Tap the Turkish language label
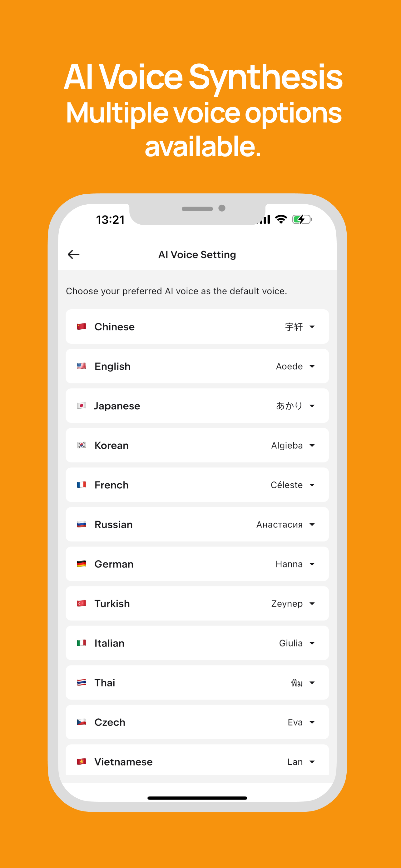Image resolution: width=401 pixels, height=868 pixels. pos(112,603)
